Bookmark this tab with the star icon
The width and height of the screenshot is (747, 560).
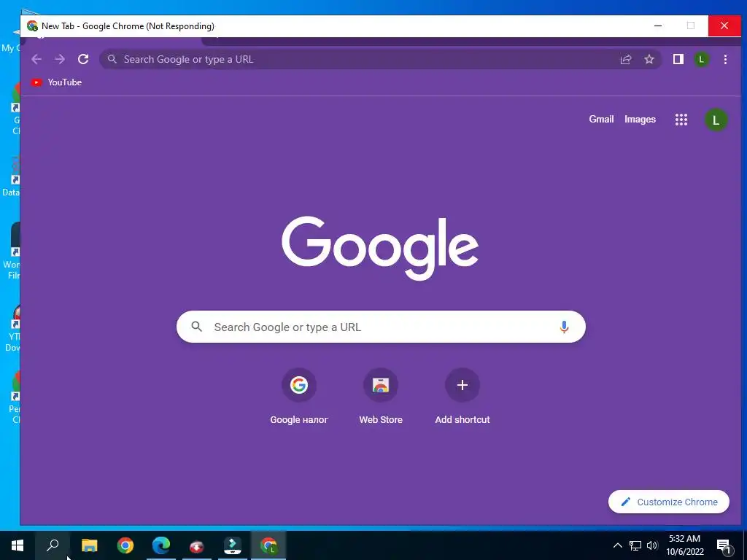[x=649, y=59]
